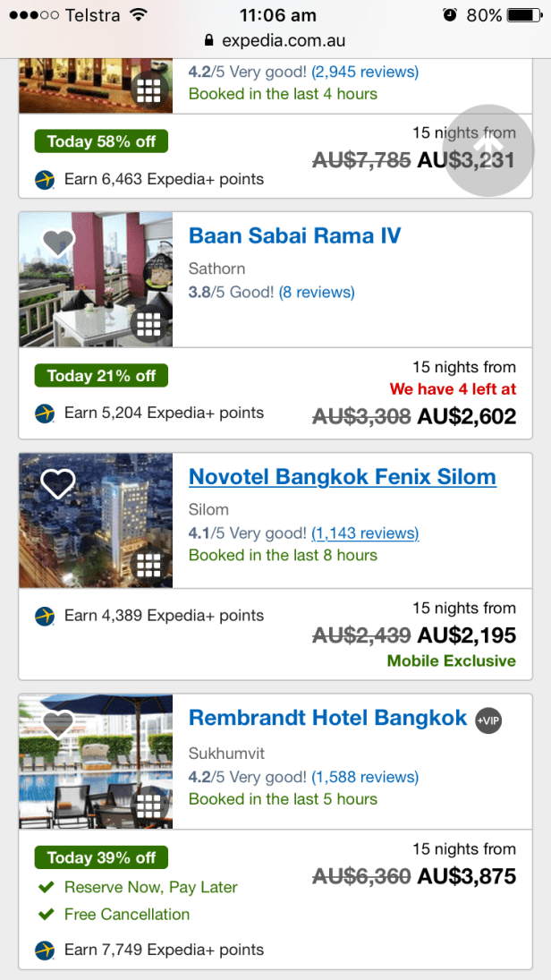Open the Baan Sabai Rama IV hotel page
This screenshot has width=551, height=980.
tap(294, 236)
